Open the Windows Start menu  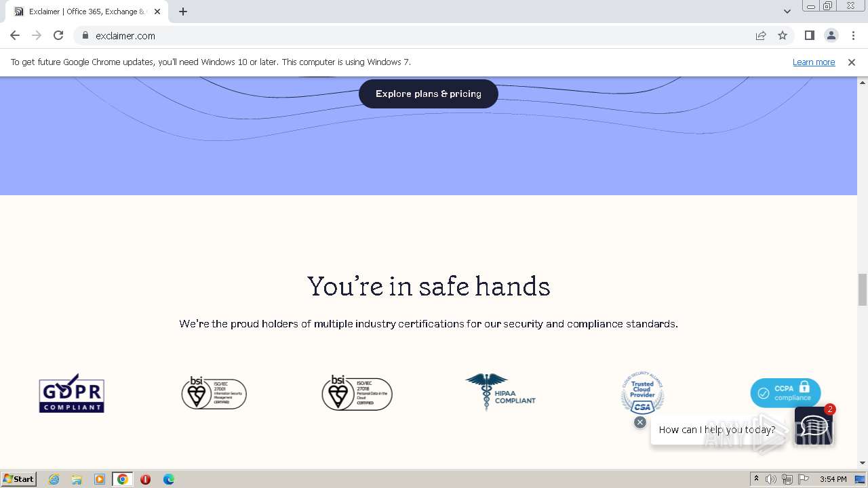tap(18, 479)
